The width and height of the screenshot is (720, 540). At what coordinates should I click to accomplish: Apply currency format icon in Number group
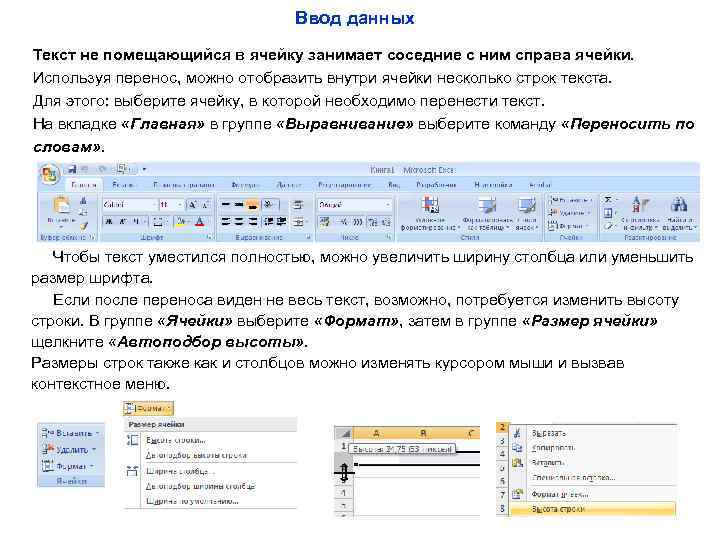point(325,222)
